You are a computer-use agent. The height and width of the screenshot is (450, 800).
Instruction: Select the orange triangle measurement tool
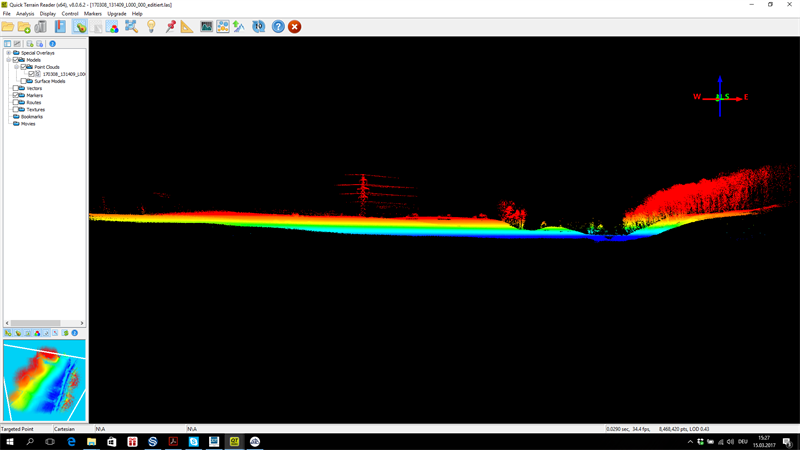tap(187, 27)
